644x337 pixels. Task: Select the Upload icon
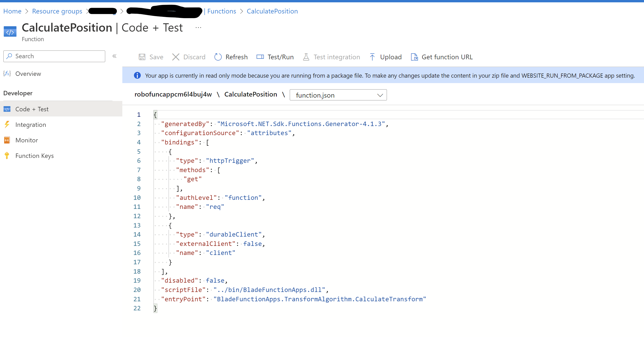tap(372, 57)
